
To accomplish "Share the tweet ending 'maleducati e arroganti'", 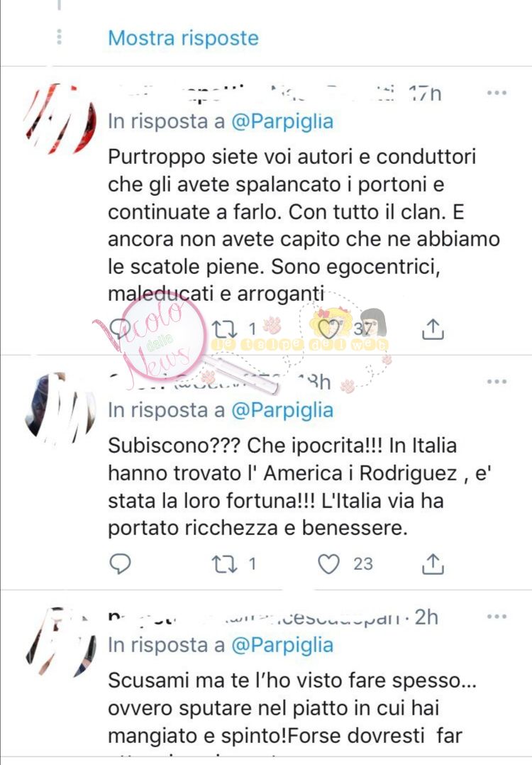I will pyautogui.click(x=432, y=329).
